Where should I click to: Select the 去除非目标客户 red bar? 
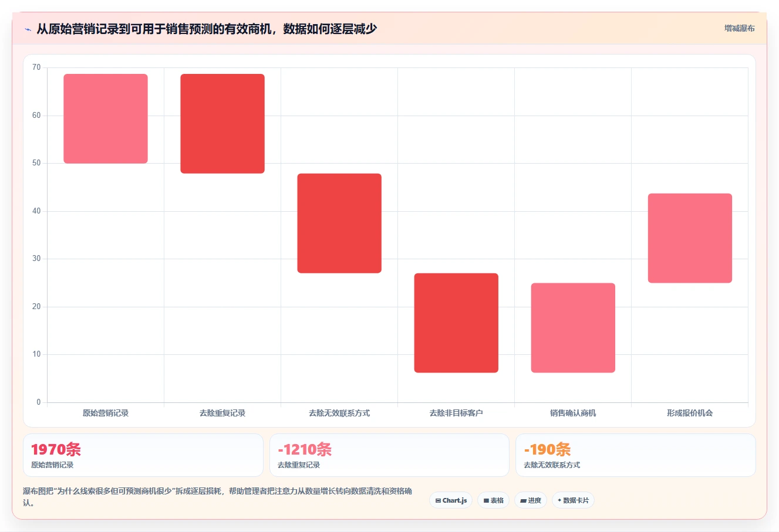pos(456,323)
